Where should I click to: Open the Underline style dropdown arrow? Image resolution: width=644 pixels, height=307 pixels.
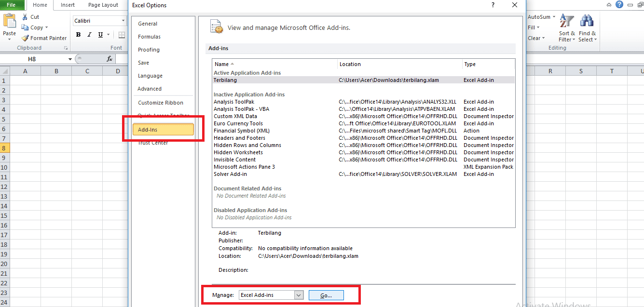coord(109,35)
